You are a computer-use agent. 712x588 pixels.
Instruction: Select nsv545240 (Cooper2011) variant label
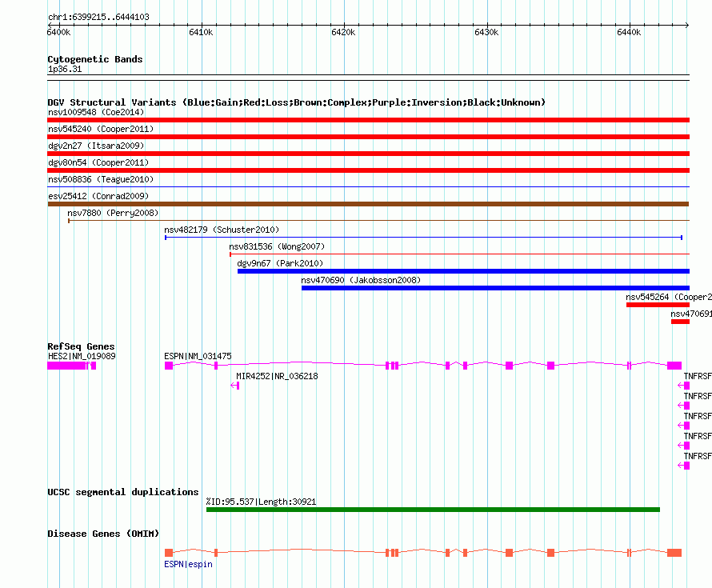coord(101,129)
